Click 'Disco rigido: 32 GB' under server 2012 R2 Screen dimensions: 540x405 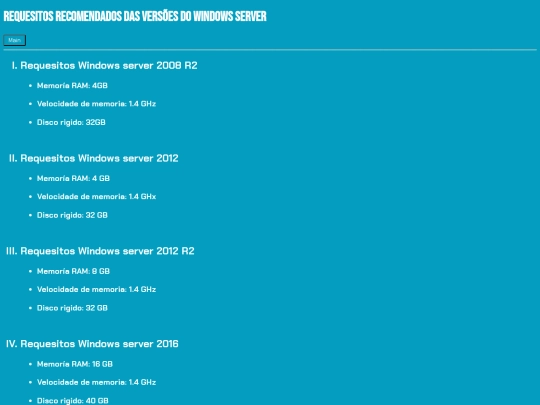[72, 308]
